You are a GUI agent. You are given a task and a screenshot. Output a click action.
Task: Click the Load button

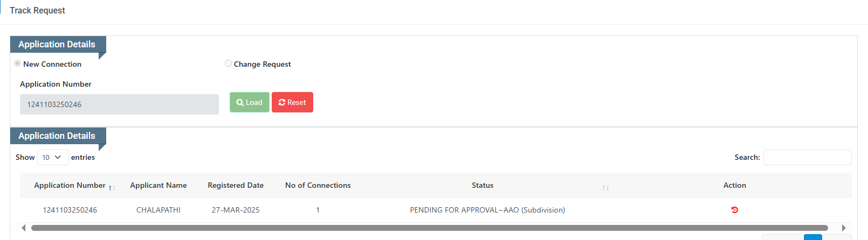(249, 102)
